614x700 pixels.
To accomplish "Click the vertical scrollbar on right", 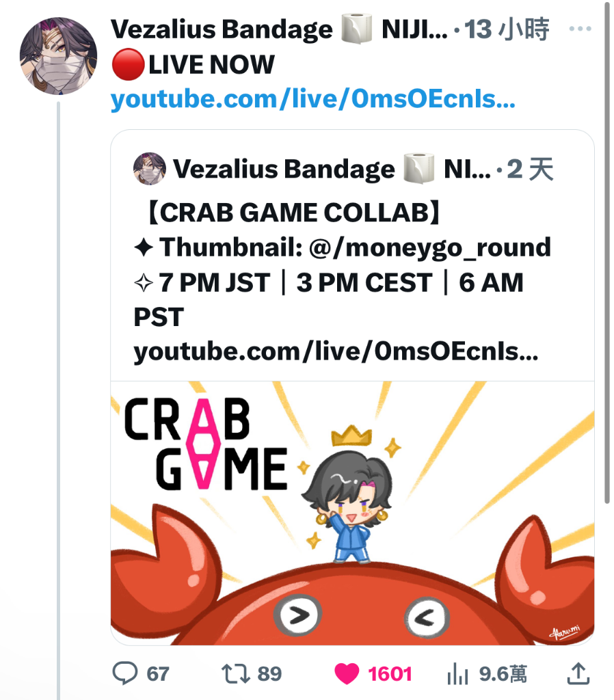I will tap(607, 252).
